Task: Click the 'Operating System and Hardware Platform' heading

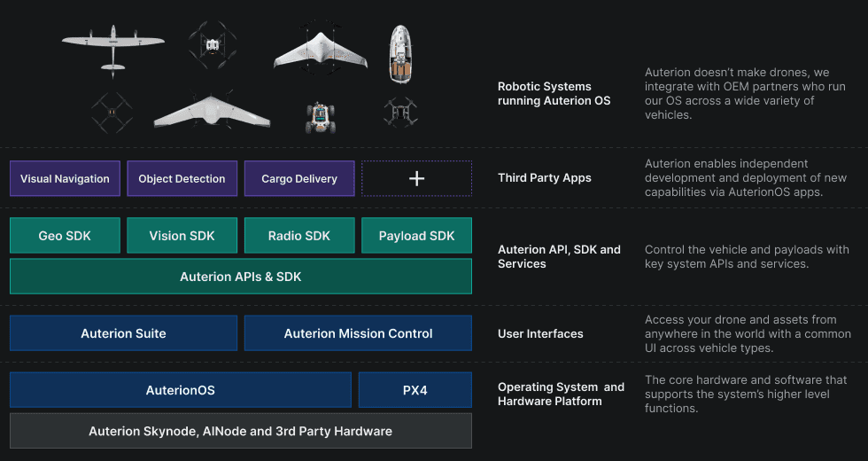Action: [561, 394]
